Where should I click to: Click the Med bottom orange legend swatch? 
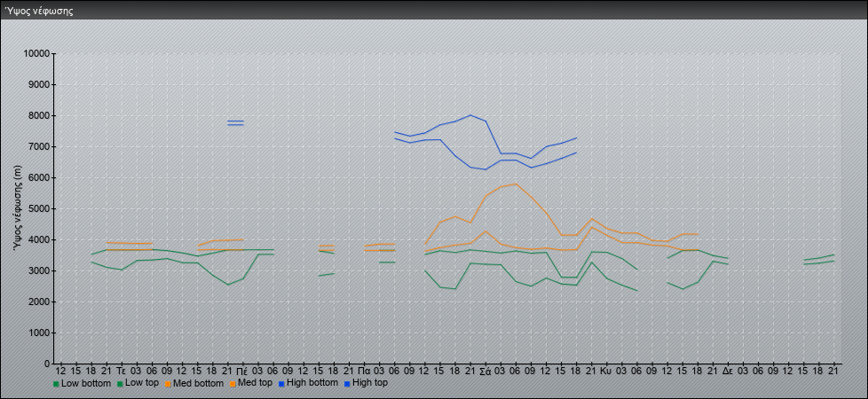tap(170, 384)
